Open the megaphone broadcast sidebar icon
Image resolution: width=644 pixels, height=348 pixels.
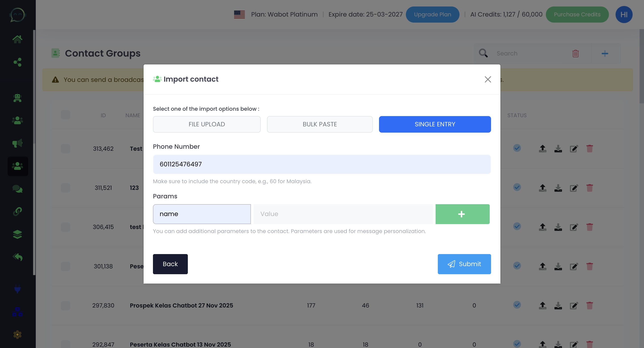[x=17, y=143]
